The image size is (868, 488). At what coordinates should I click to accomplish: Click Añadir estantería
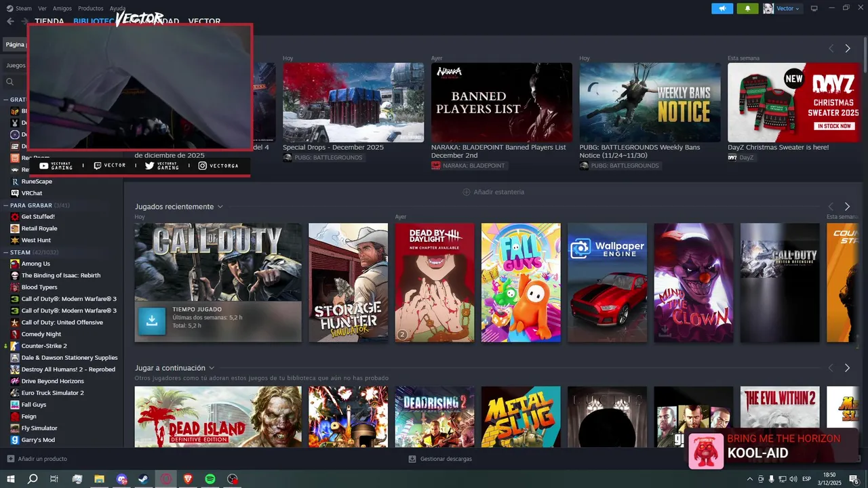point(493,192)
